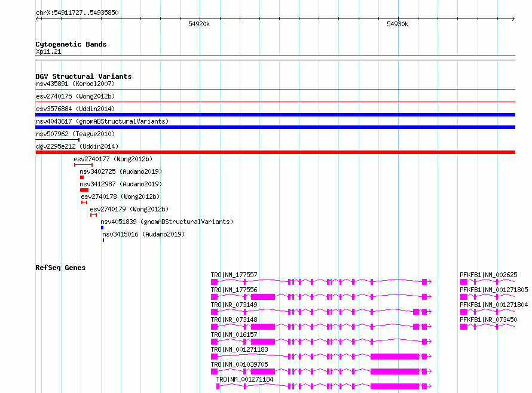
Task: Open the TRO|NM_016157 transcript label
Action: click(234, 334)
